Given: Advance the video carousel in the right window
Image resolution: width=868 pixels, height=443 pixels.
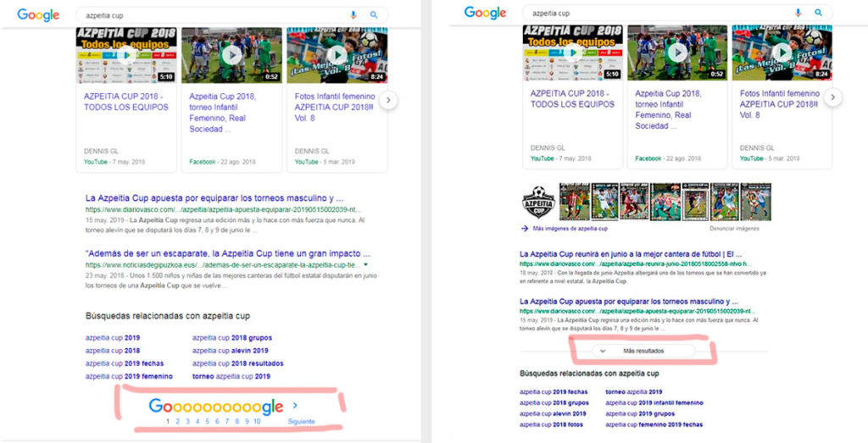Looking at the screenshot, I should click(832, 97).
